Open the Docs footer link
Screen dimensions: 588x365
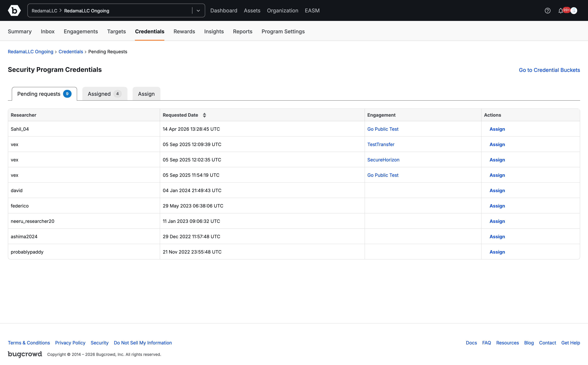pos(471,343)
